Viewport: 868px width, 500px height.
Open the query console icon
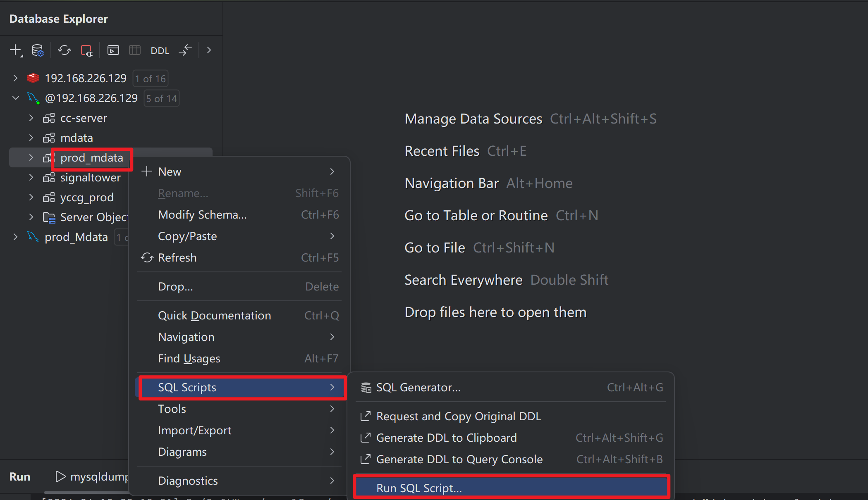113,50
